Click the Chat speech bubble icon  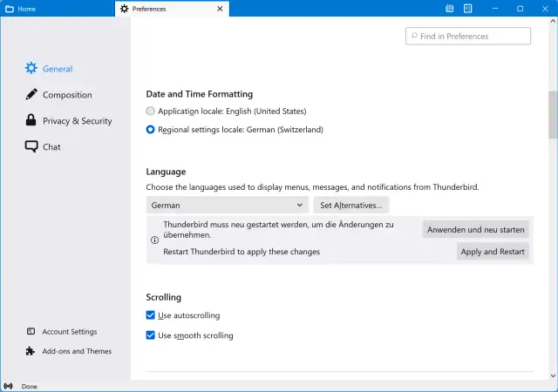click(x=31, y=147)
